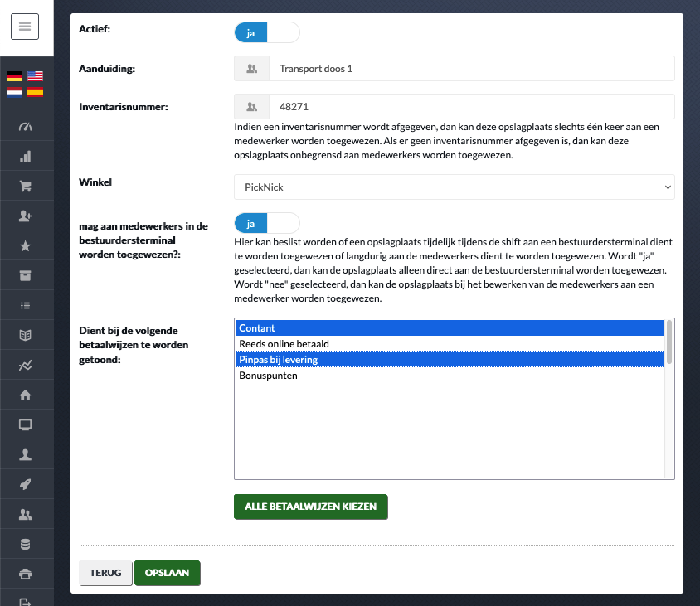Open the rocket sidebar icon
The height and width of the screenshot is (606, 700).
pyautogui.click(x=26, y=484)
